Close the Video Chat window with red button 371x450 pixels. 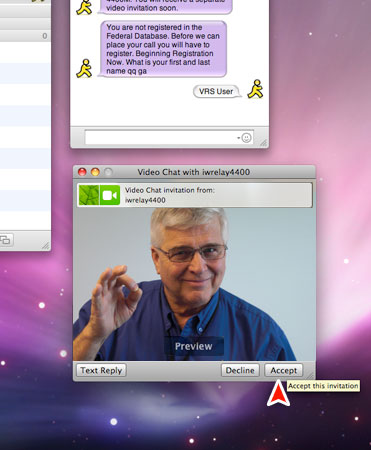[82, 172]
